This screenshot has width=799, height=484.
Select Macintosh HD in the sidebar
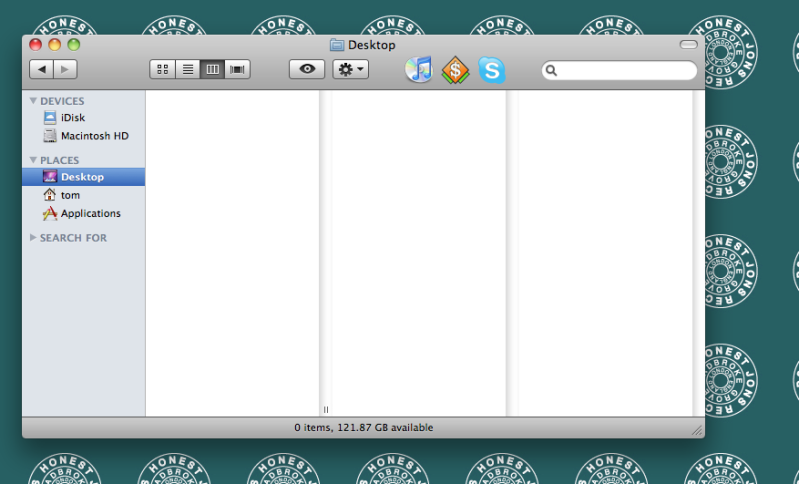click(84, 136)
